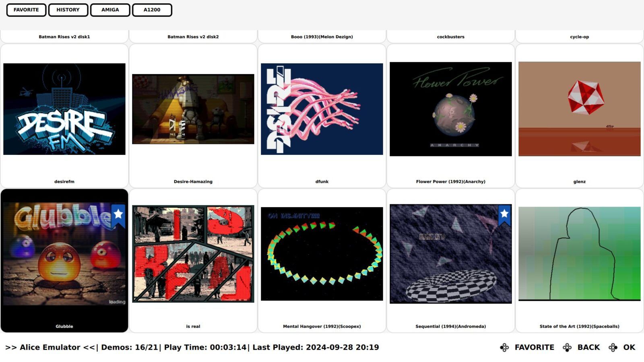Launch the Glubble demo thumbnail
The image size is (644, 362).
pos(64,254)
